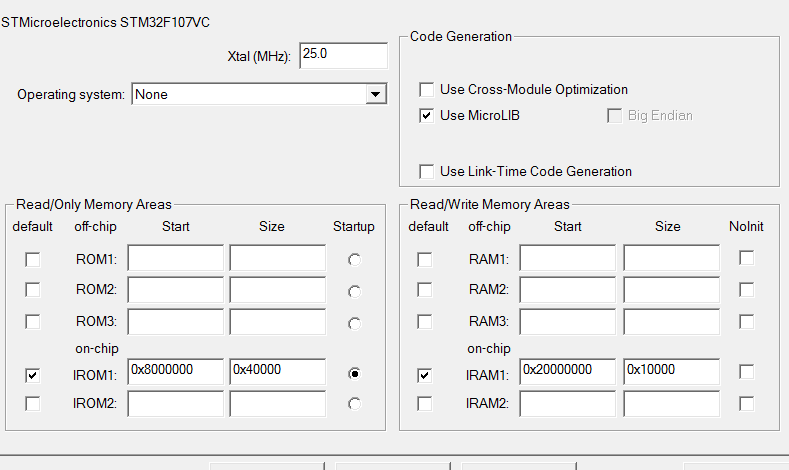789x470 pixels.
Task: Enable NoInit for IRAM2
Action: (x=747, y=404)
